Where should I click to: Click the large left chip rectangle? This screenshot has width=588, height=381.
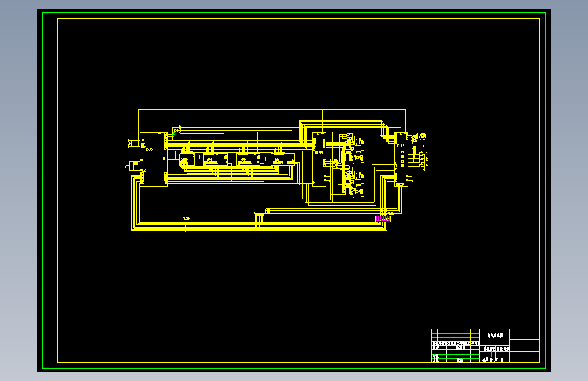click(153, 159)
